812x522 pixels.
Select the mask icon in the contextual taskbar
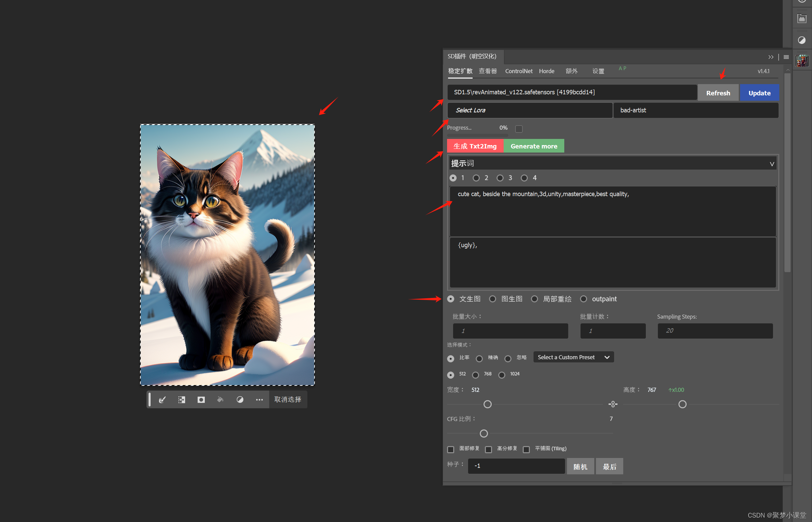pyautogui.click(x=201, y=399)
